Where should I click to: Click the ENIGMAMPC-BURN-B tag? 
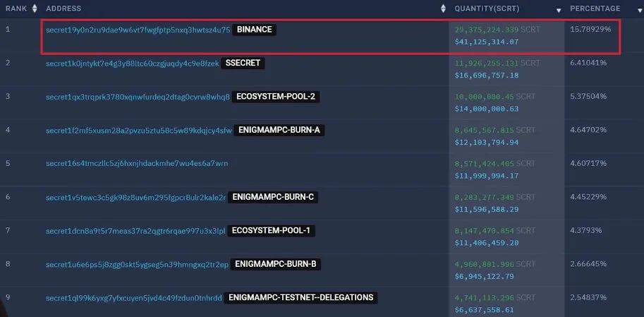coord(276,264)
